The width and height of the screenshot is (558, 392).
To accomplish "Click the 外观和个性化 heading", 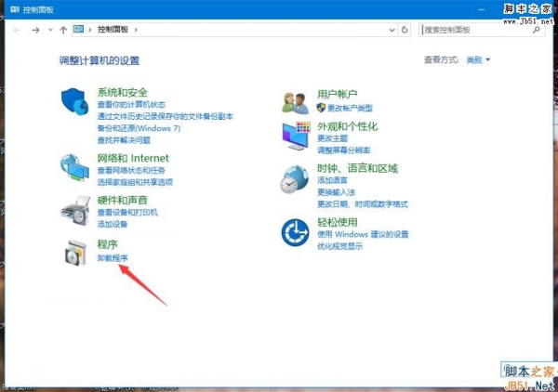I will (347, 126).
